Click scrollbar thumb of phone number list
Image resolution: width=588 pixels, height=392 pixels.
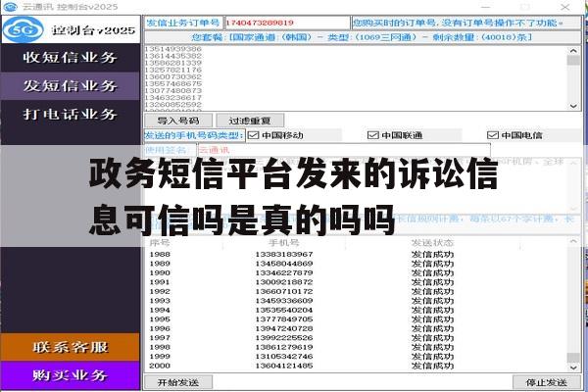573,61
